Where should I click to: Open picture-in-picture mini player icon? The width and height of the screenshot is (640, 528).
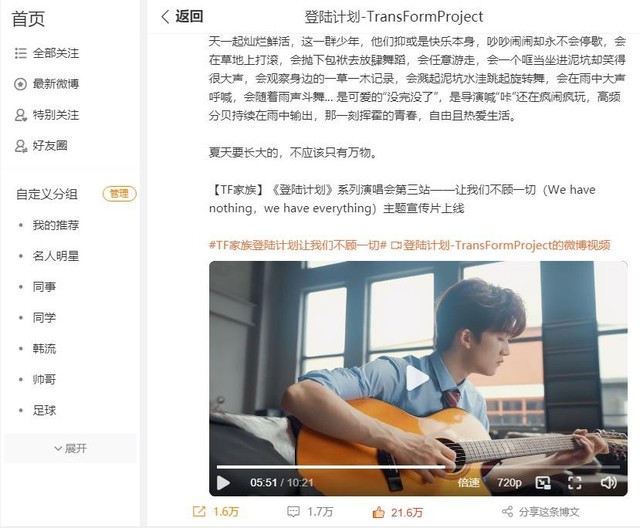coord(543,483)
